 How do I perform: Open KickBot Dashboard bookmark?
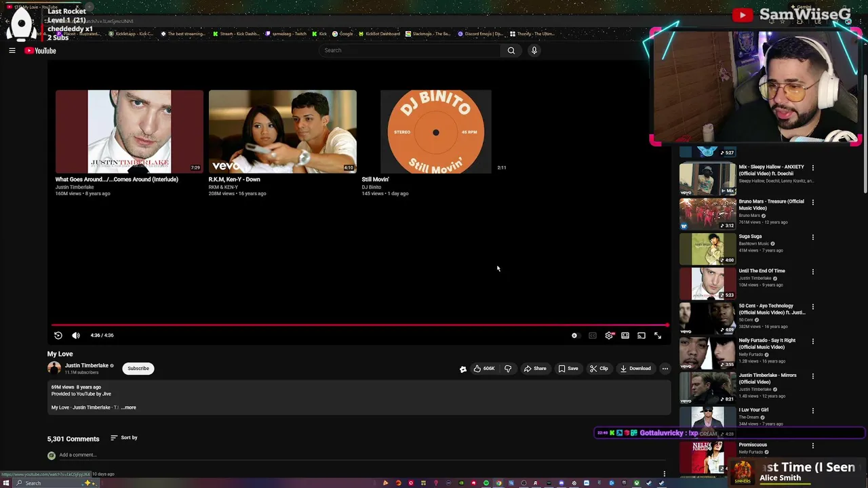pos(379,34)
